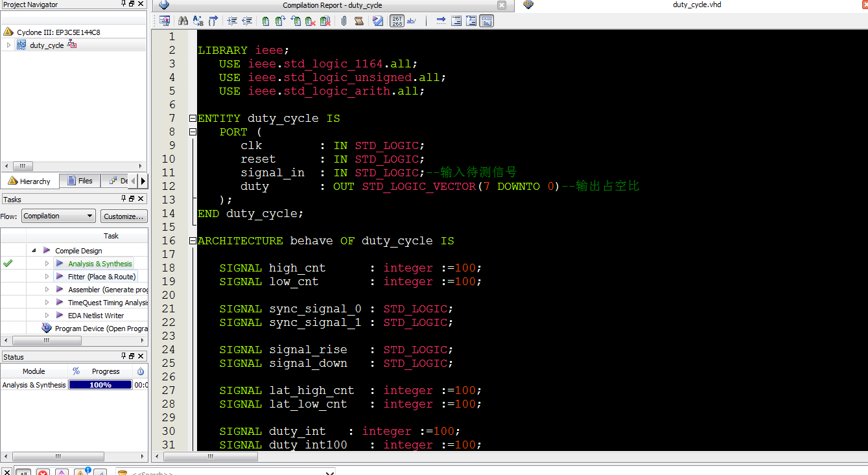Click the paperclip toolbar icon
The width and height of the screenshot is (868, 475).
tap(344, 21)
